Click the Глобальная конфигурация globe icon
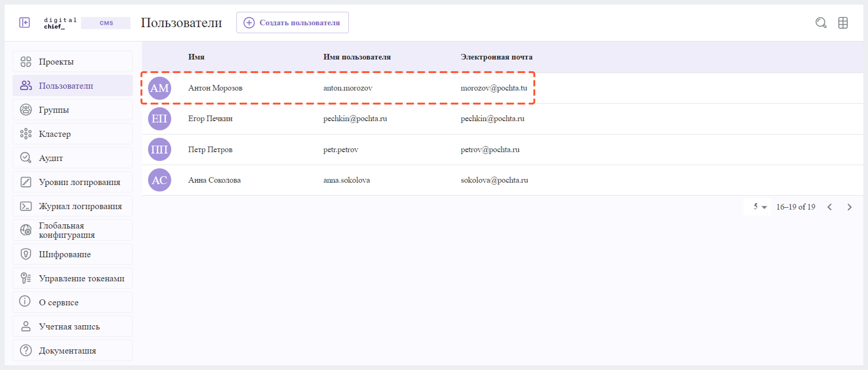868x370 pixels. tap(26, 230)
